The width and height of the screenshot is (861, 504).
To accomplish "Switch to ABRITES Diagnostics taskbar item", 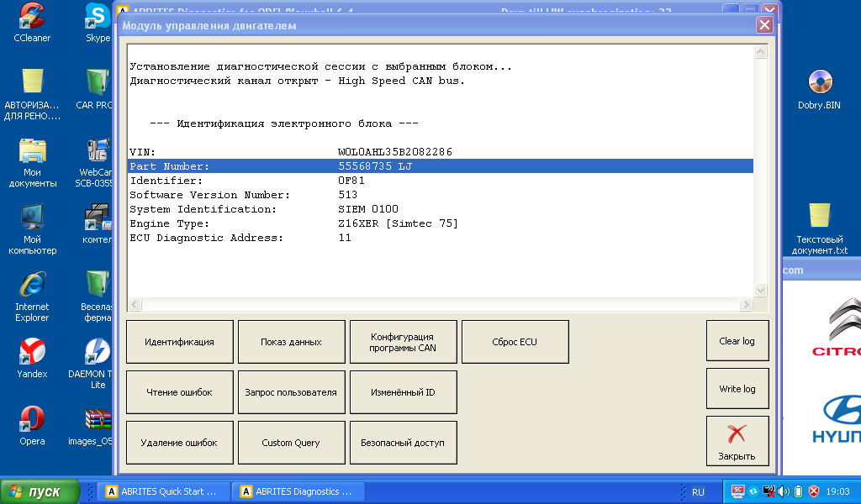I will point(298,491).
